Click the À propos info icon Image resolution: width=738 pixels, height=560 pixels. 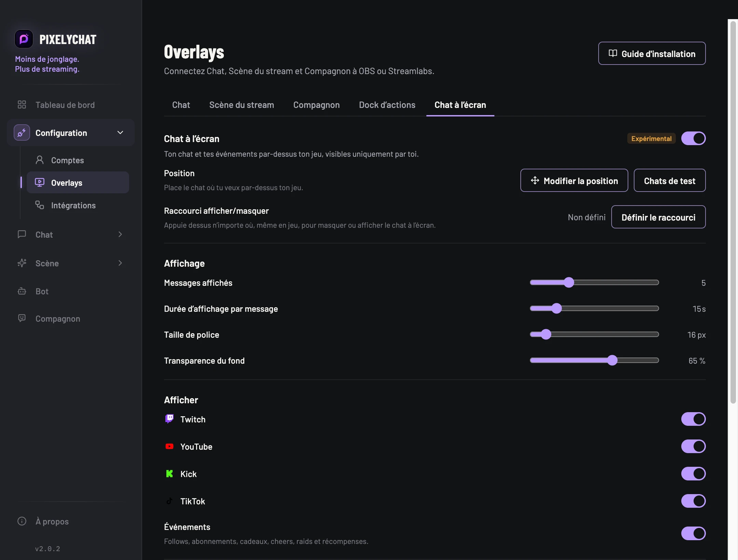(22, 521)
